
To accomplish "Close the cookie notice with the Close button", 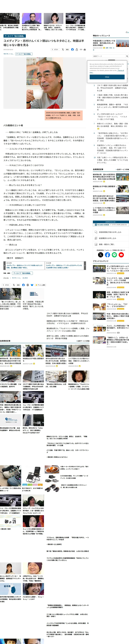I will tap(107, 77).
